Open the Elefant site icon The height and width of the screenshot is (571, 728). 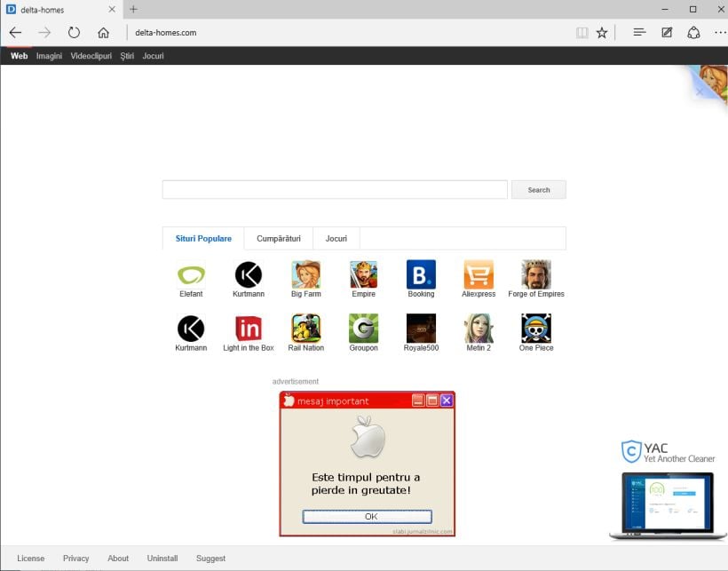click(x=191, y=274)
